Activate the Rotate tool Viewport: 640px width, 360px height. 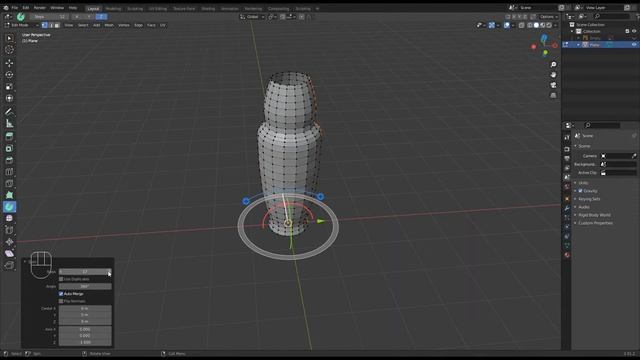click(9, 75)
